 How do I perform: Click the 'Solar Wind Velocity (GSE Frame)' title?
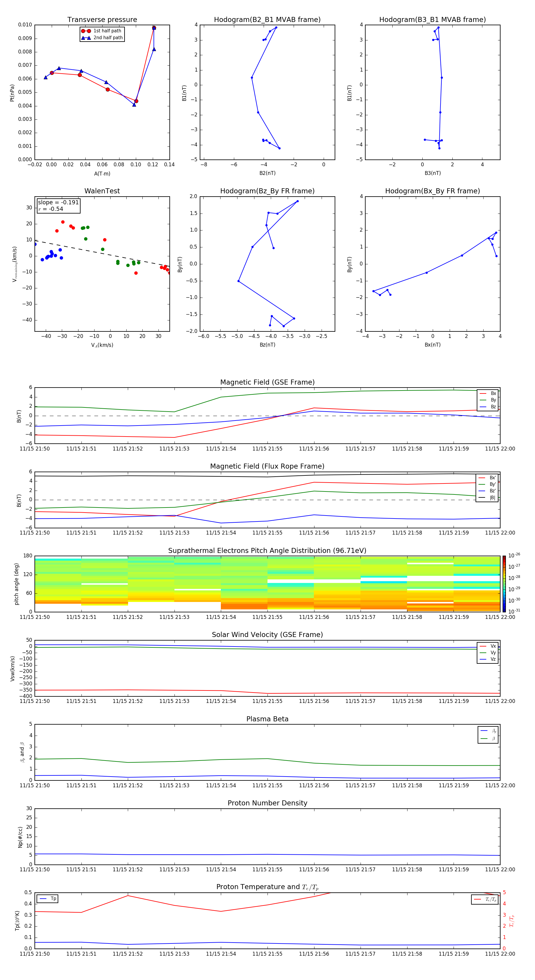(x=267, y=635)
